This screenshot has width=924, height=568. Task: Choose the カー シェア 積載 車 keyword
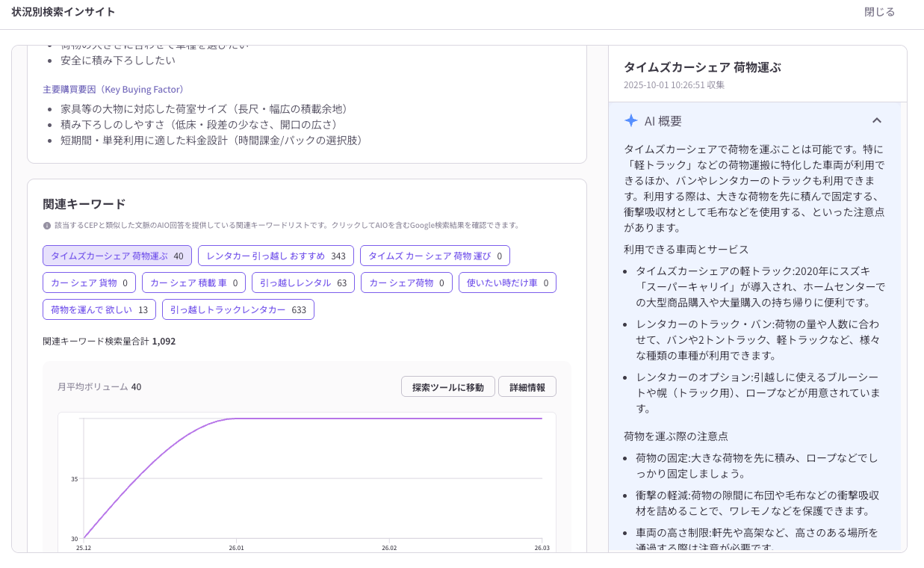pos(193,283)
